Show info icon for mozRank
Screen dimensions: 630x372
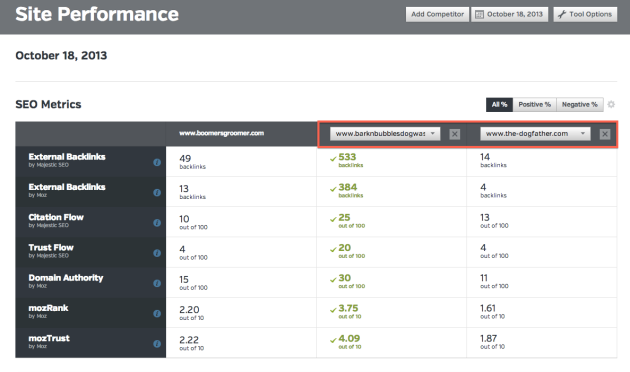click(x=157, y=313)
